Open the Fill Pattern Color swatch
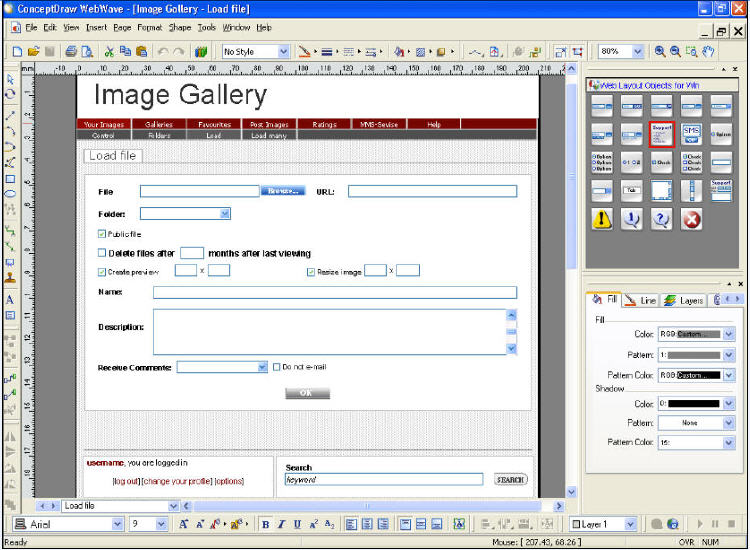The image size is (750, 550). coord(696,375)
